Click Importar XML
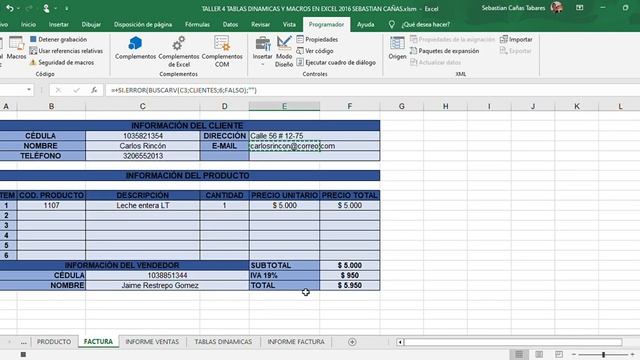 516,40
